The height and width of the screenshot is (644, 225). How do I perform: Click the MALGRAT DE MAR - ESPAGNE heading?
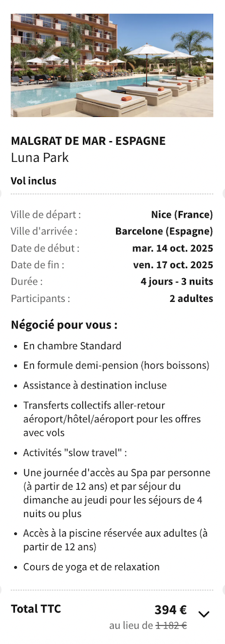pos(88,141)
